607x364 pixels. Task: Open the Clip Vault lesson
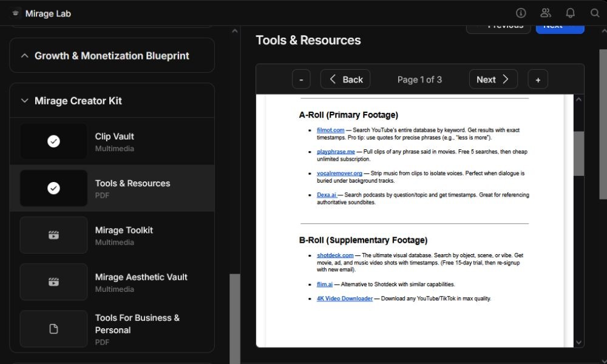coord(112,141)
